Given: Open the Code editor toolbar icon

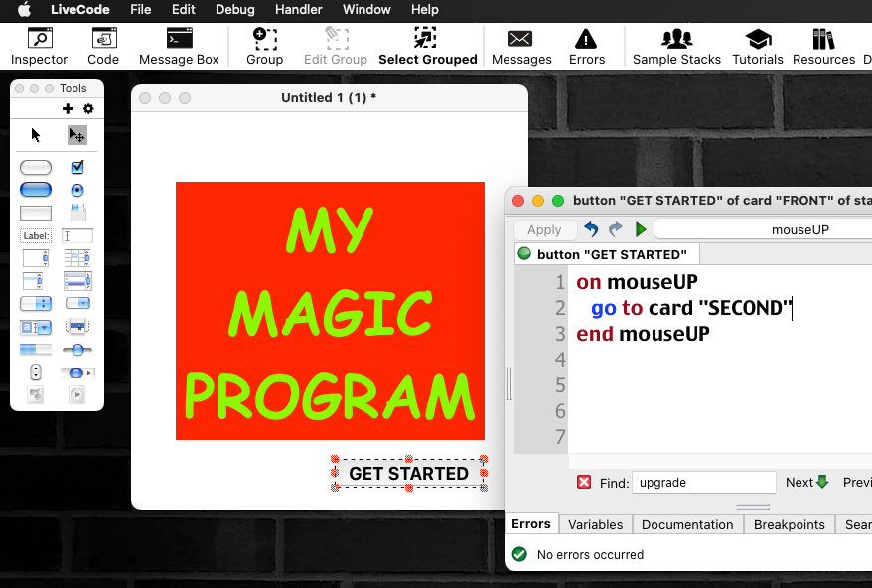Looking at the screenshot, I should (x=103, y=46).
